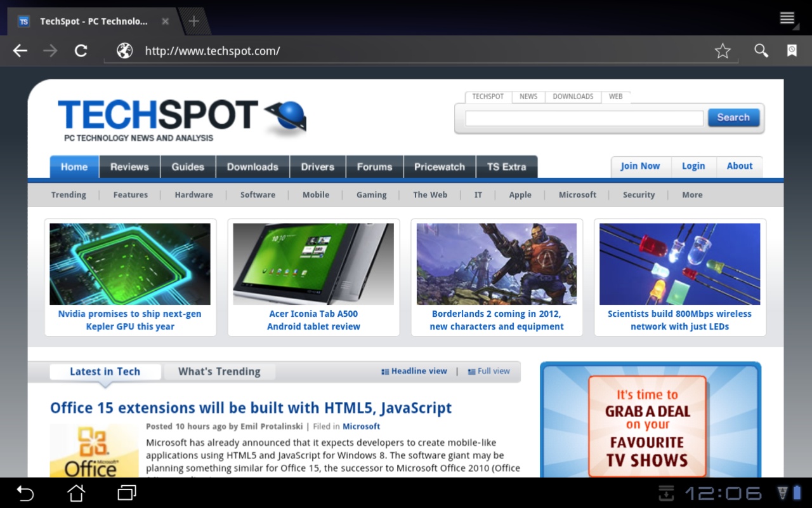
Task: Open the bookmarks panel icon
Action: point(792,51)
